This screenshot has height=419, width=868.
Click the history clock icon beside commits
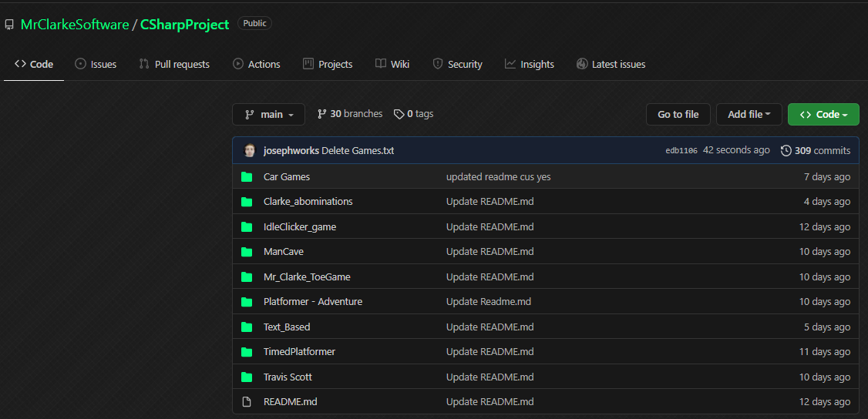click(x=786, y=150)
